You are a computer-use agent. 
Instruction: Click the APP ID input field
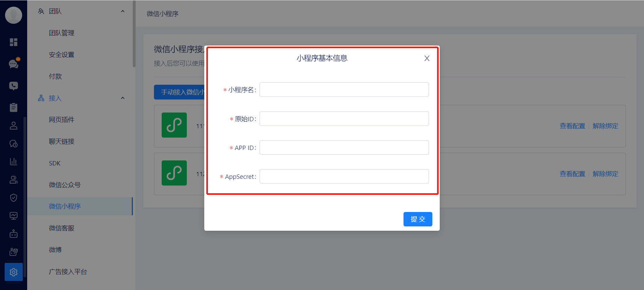(x=344, y=148)
